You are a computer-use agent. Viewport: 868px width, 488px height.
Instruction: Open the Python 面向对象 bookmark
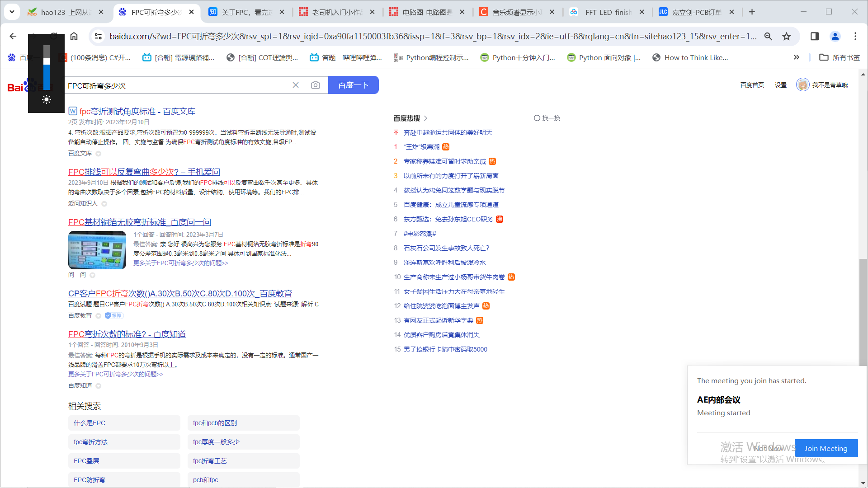point(604,57)
